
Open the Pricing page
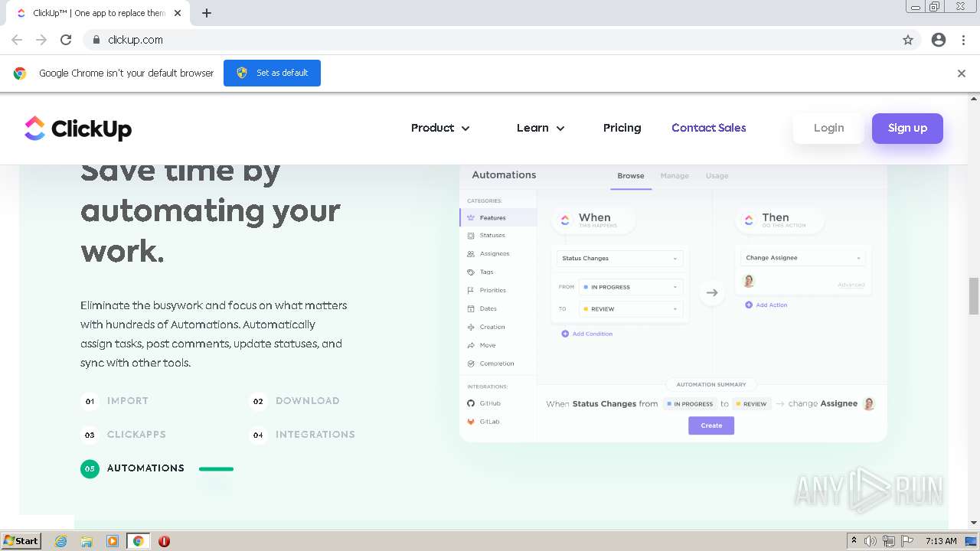click(x=622, y=128)
